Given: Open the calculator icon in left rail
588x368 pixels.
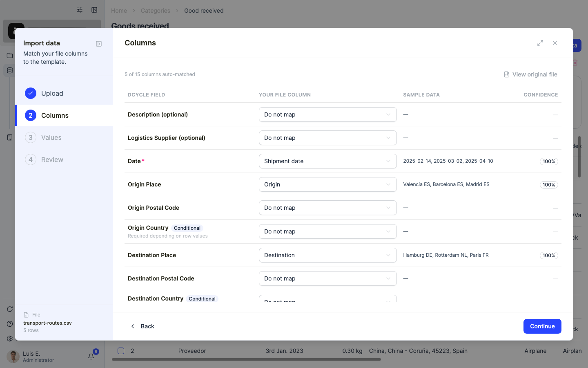Looking at the screenshot, I should pos(10,137).
